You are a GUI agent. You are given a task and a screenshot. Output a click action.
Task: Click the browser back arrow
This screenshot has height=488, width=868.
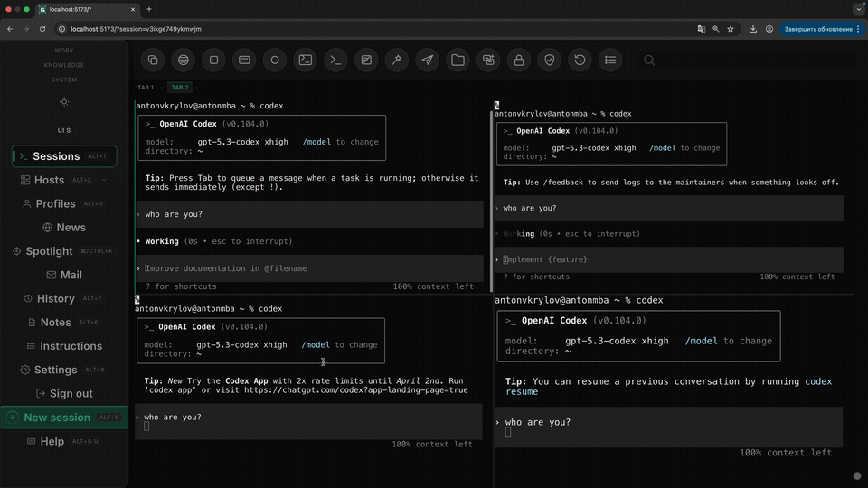click(10, 29)
